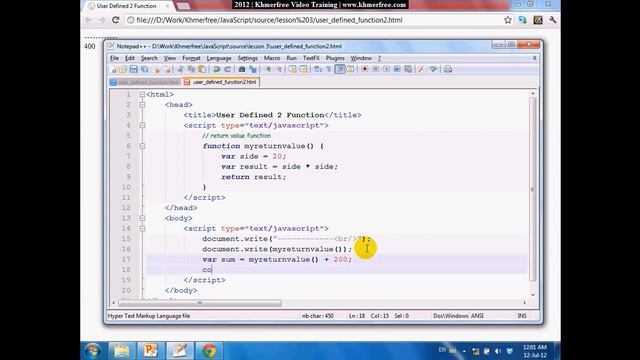Click the Chrome back arrow button
Screen dimensions: 640x360
pyautogui.click(x=89, y=20)
